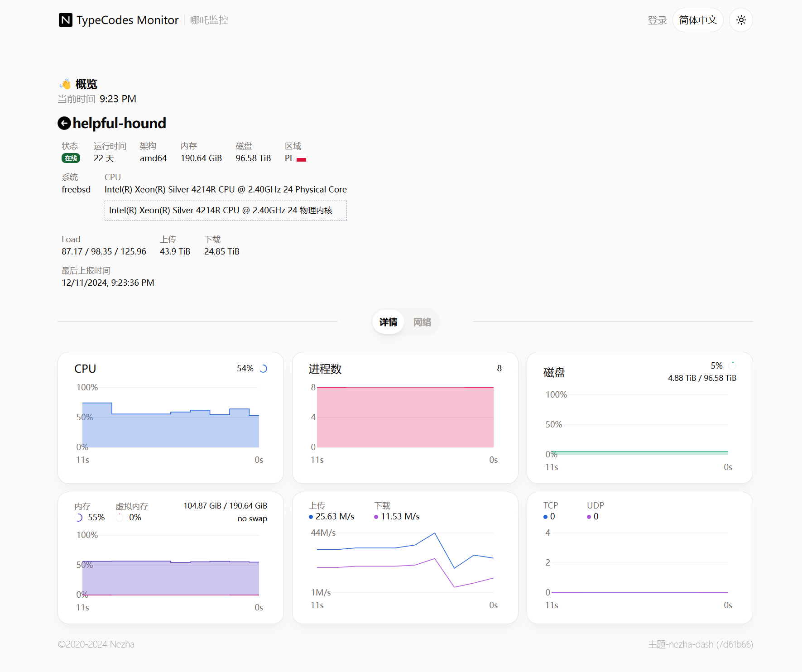Click the 11.53 M/s download speed value
This screenshot has height=672, width=802.
coord(400,517)
